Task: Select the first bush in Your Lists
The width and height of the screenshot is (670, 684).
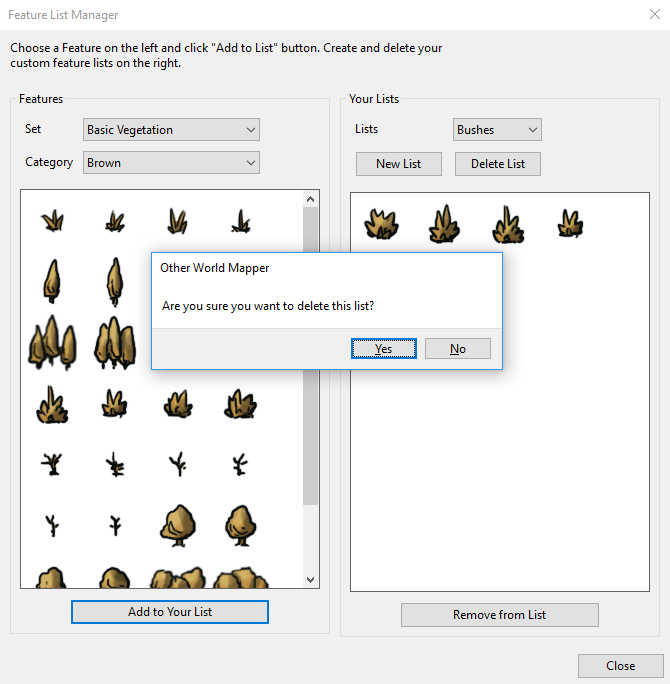Action: [x=382, y=224]
